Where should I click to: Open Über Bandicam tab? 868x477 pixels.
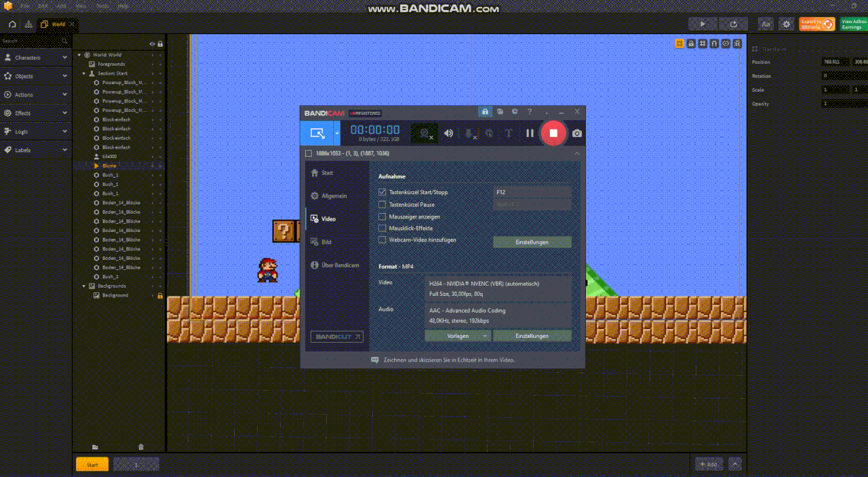coord(337,265)
